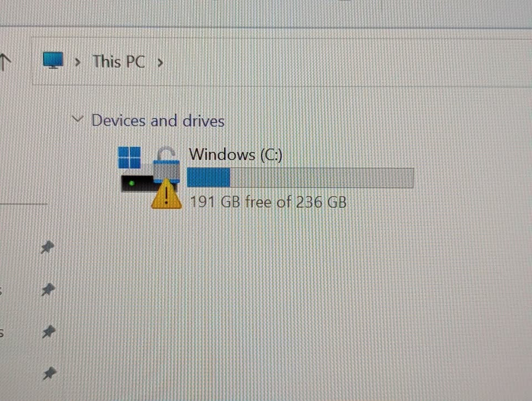Select the Devices and drives header text
532x401 pixels.
click(158, 120)
